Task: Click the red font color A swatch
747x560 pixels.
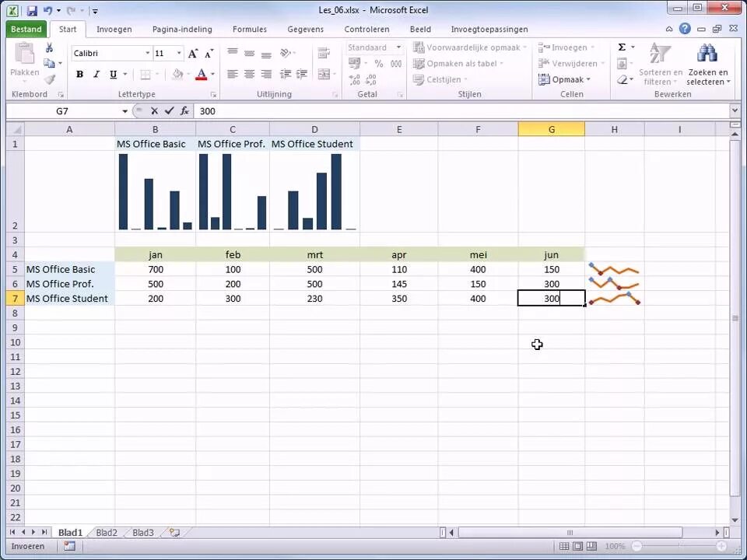Action: (x=201, y=75)
